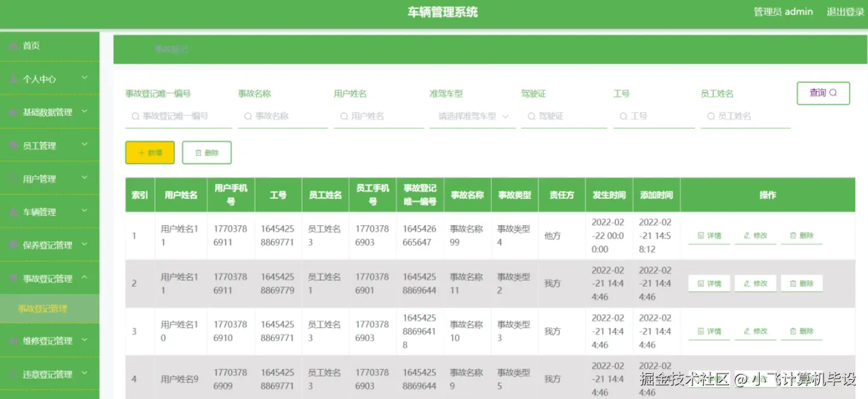The width and height of the screenshot is (868, 399).
Task: Click search icon in 用户姓名 field
Action: coord(344,116)
